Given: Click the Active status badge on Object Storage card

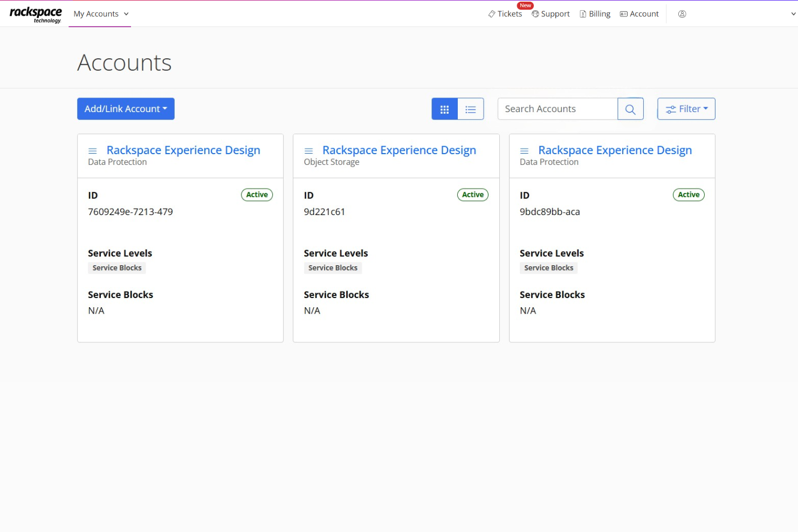Looking at the screenshot, I should tap(473, 195).
